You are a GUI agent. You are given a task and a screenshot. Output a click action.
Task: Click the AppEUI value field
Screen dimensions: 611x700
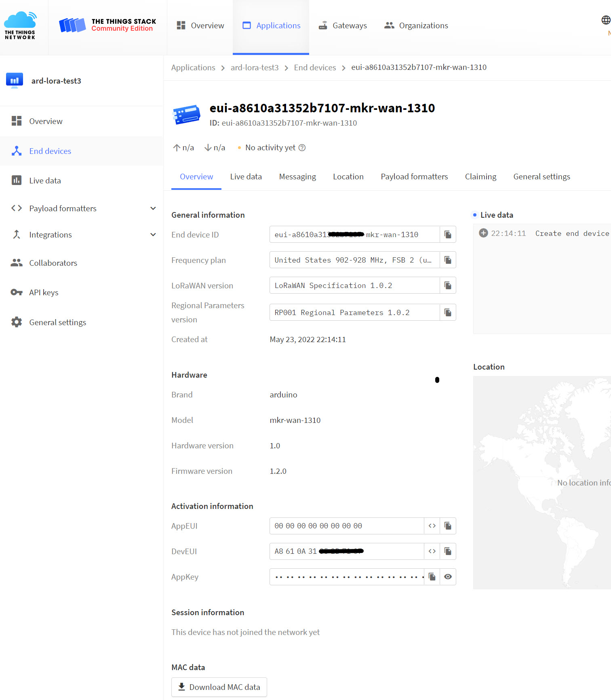click(x=347, y=526)
